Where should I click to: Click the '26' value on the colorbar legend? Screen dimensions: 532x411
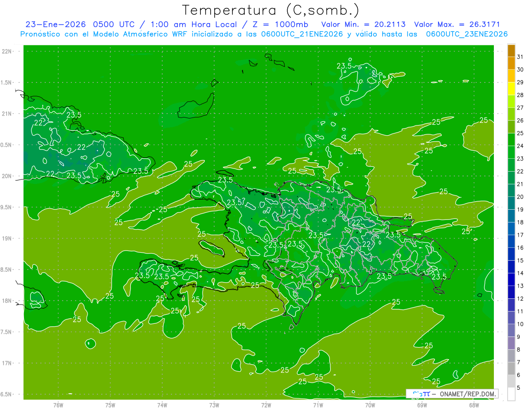click(520, 121)
